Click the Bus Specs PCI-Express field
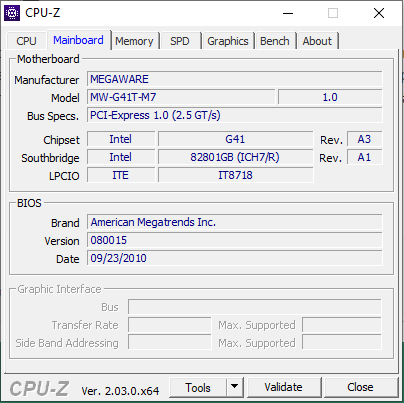The height and width of the screenshot is (403, 404). (x=235, y=115)
